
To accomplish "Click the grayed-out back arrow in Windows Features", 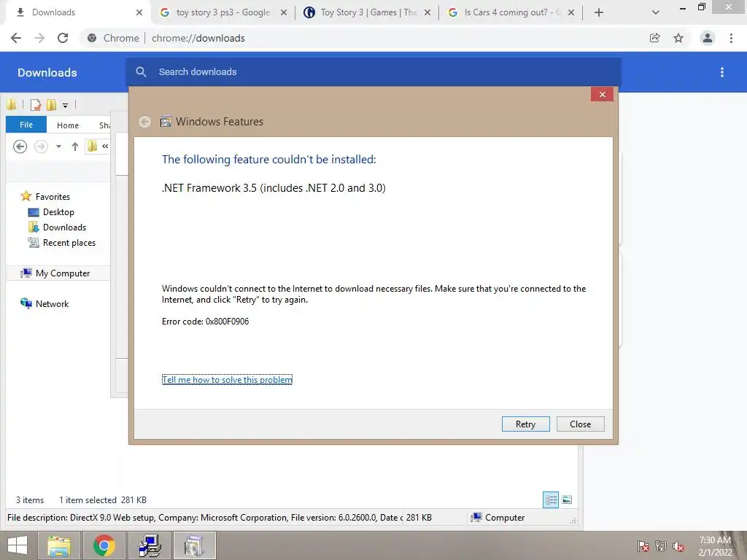I will click(x=145, y=122).
